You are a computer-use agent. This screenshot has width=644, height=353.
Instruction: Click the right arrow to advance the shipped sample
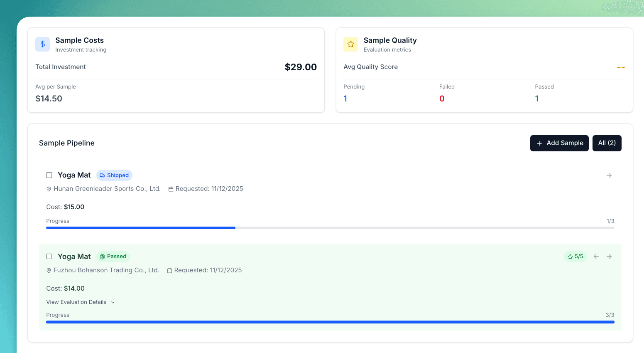click(x=609, y=175)
